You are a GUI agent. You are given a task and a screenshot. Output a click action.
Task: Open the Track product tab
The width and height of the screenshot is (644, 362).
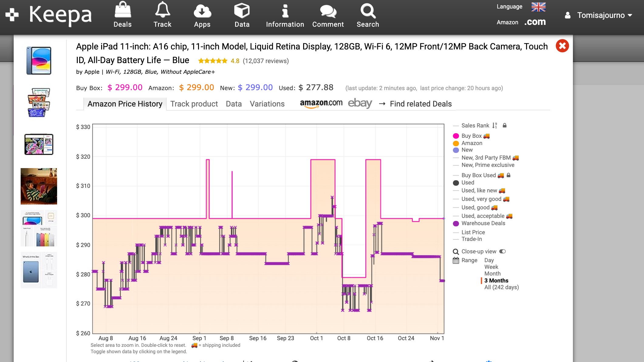[x=194, y=104]
